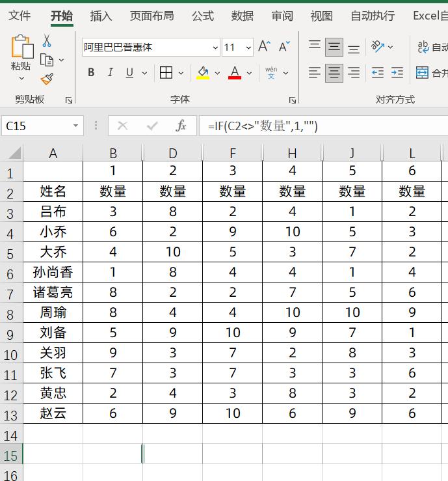
Task: Confirm entry with the checkmark icon
Action: [152, 126]
